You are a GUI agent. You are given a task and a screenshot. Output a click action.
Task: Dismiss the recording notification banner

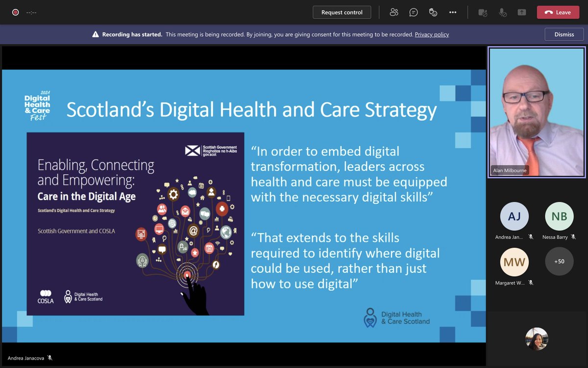point(564,34)
